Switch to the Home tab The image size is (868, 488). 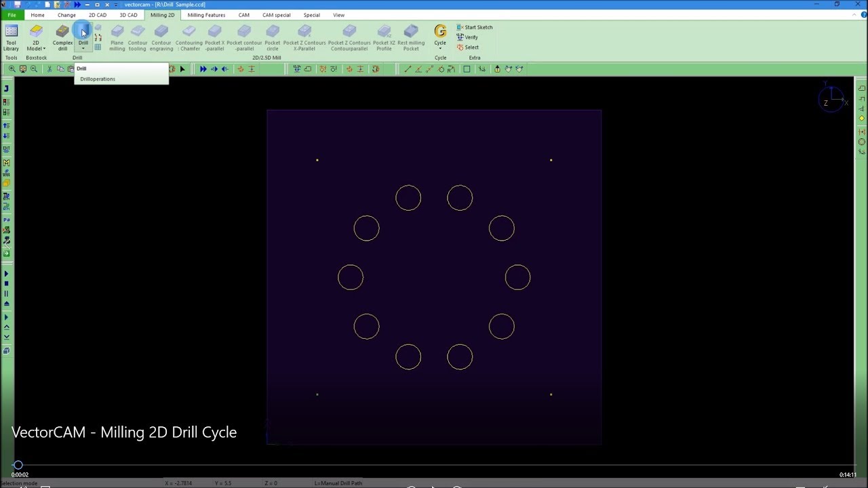(38, 15)
